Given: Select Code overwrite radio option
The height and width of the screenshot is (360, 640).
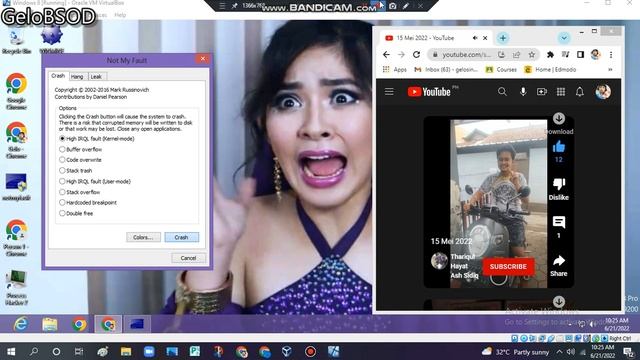Looking at the screenshot, I should click(x=62, y=160).
